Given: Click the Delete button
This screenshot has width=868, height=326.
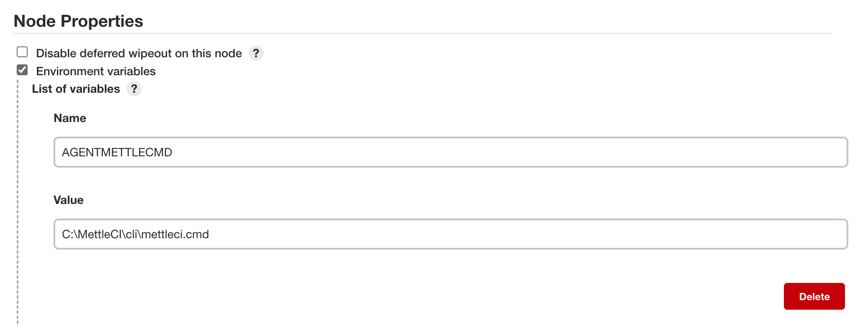Looking at the screenshot, I should 814,296.
